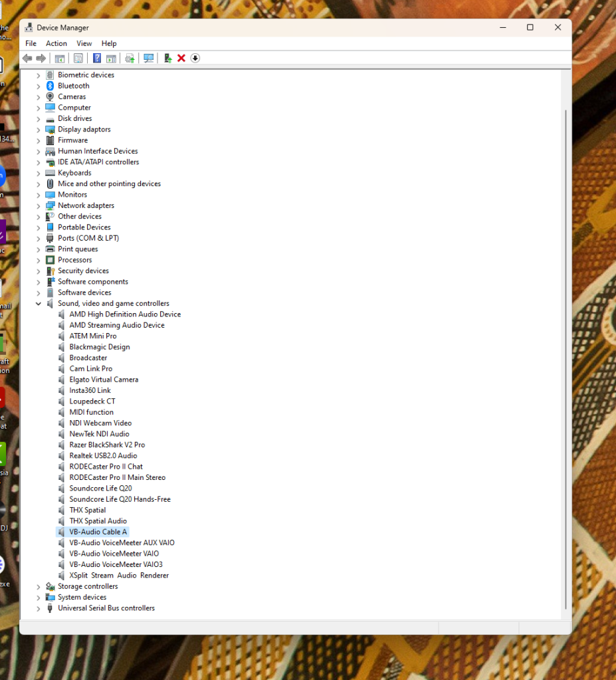Select AMD High Definition Audio Device
Image resolution: width=616 pixels, height=680 pixels.
pyautogui.click(x=125, y=314)
